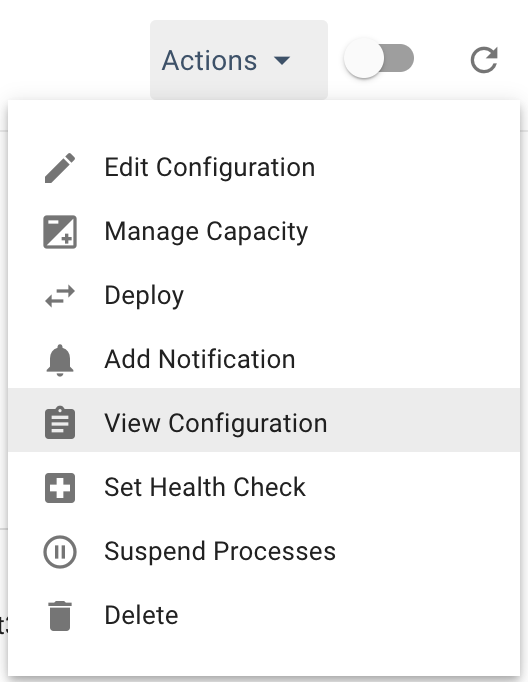Click the refresh arrow icon
Screen dimensions: 528x682
pos(484,60)
